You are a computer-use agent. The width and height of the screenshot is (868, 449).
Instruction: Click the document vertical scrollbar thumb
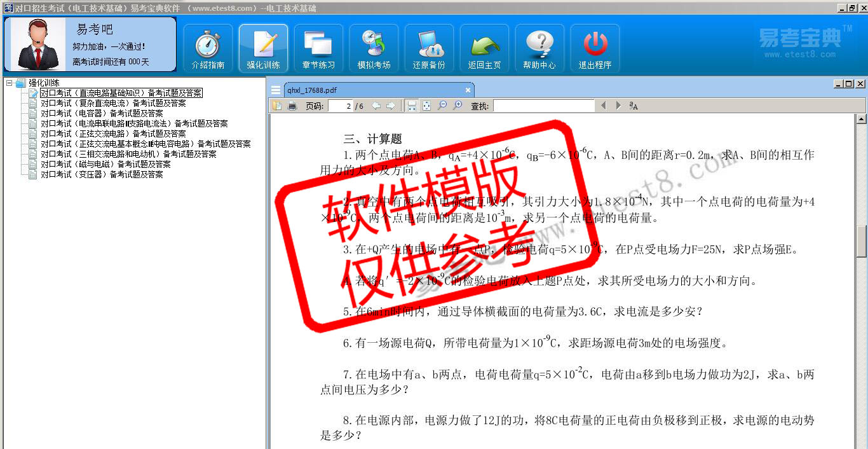point(862,242)
